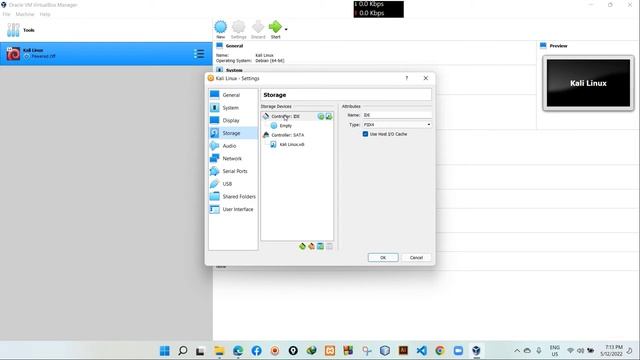This screenshot has width=640, height=360.
Task: Open Windows Start menu
Action: (165, 351)
